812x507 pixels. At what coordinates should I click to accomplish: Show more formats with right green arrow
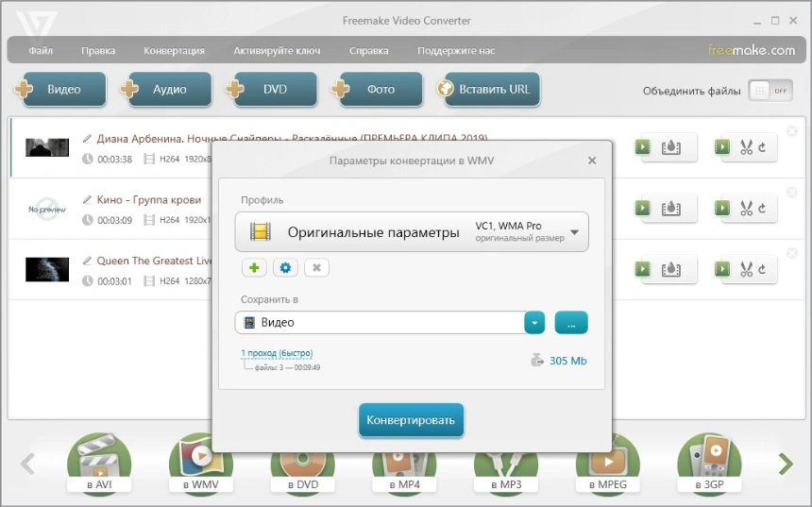click(x=786, y=464)
